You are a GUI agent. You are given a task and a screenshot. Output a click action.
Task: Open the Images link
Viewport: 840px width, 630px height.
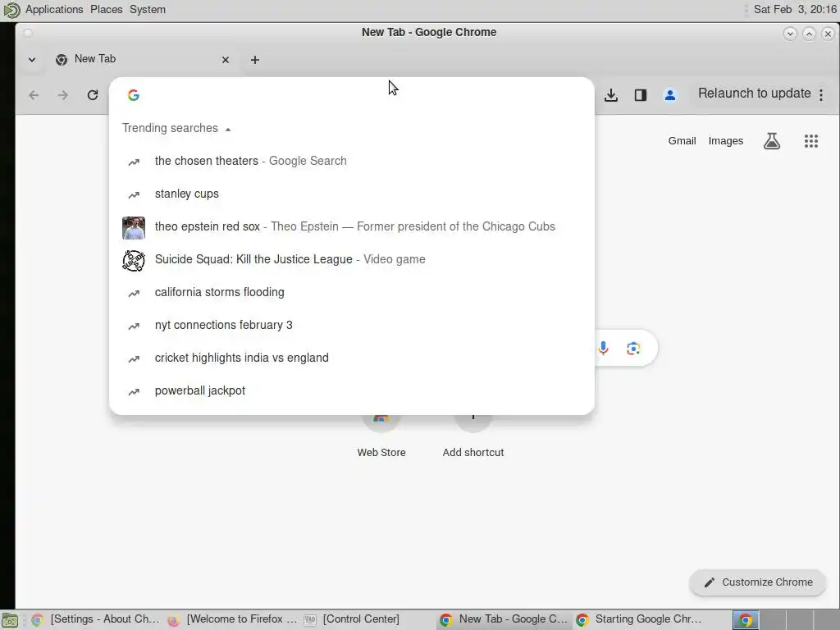(x=725, y=141)
